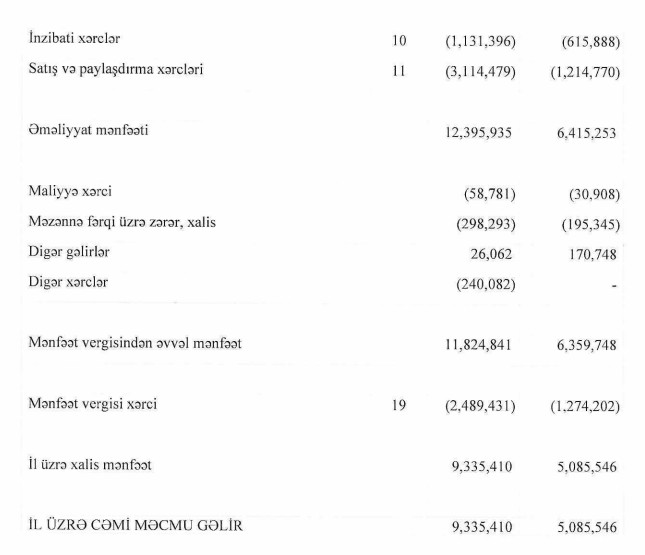
Task: Click note reference number 11
Action: (x=399, y=72)
